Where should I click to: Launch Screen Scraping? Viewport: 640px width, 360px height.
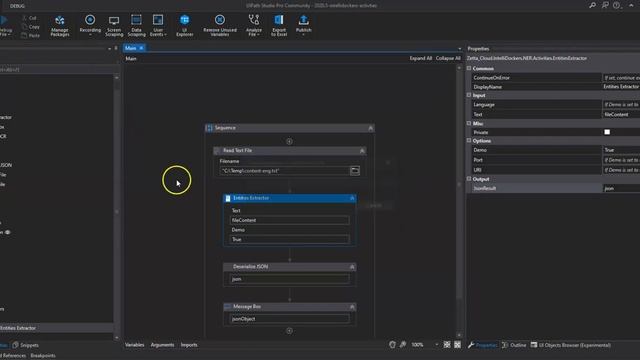click(114, 26)
